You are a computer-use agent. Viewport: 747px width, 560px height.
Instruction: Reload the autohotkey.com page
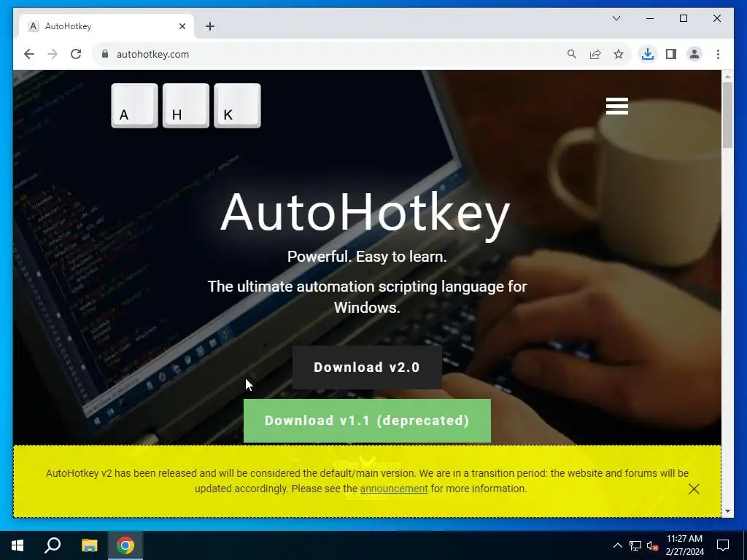[76, 54]
